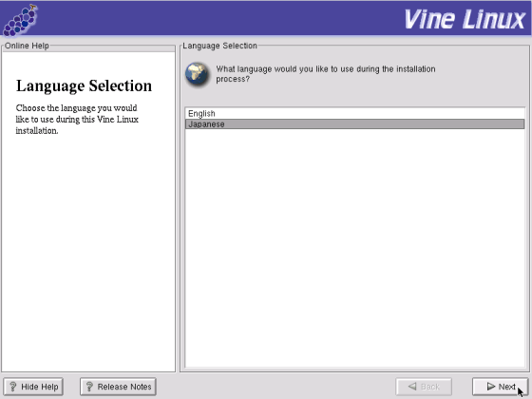532x399 pixels.
Task: Open the Release Notes
Action: click(118, 387)
